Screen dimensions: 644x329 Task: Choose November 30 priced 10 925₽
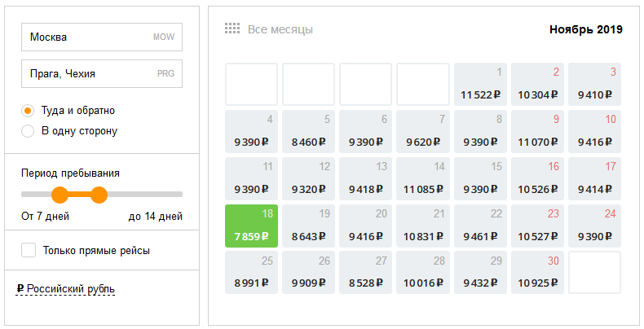[537, 273]
